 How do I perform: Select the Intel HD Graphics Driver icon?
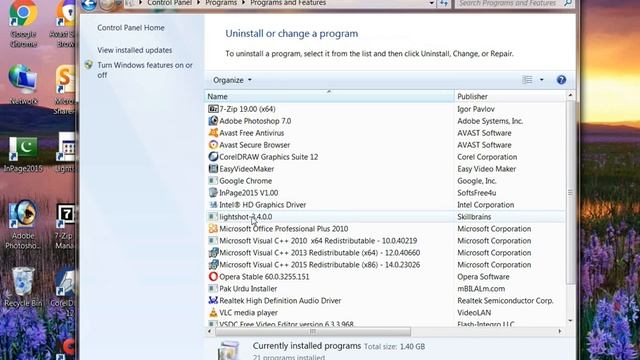tap(213, 204)
